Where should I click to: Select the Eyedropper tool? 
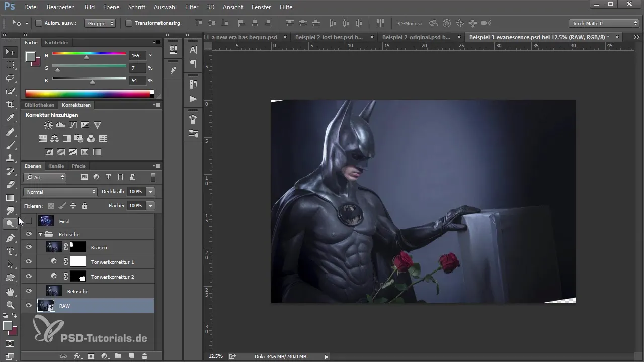tap(10, 118)
